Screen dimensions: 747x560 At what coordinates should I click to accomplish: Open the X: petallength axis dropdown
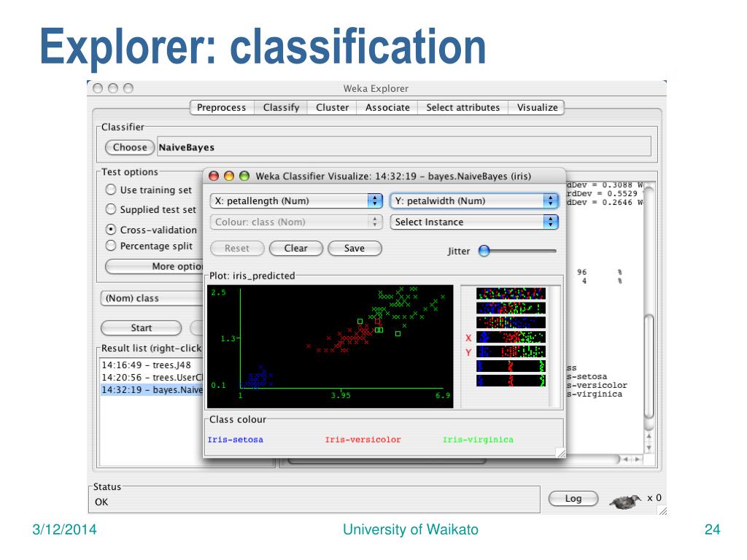pyautogui.click(x=296, y=201)
